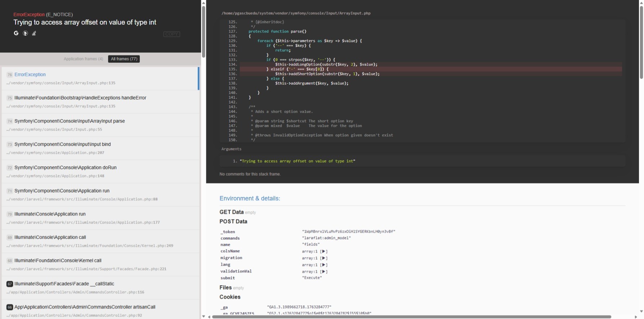Expand the colsName array value
Image resolution: width=644 pixels, height=319 pixels.
tap(324, 251)
